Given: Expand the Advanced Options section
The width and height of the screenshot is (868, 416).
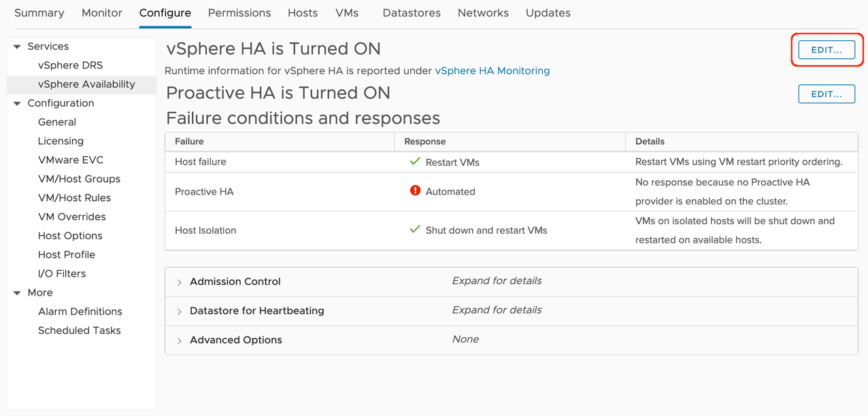Looking at the screenshot, I should (179, 339).
